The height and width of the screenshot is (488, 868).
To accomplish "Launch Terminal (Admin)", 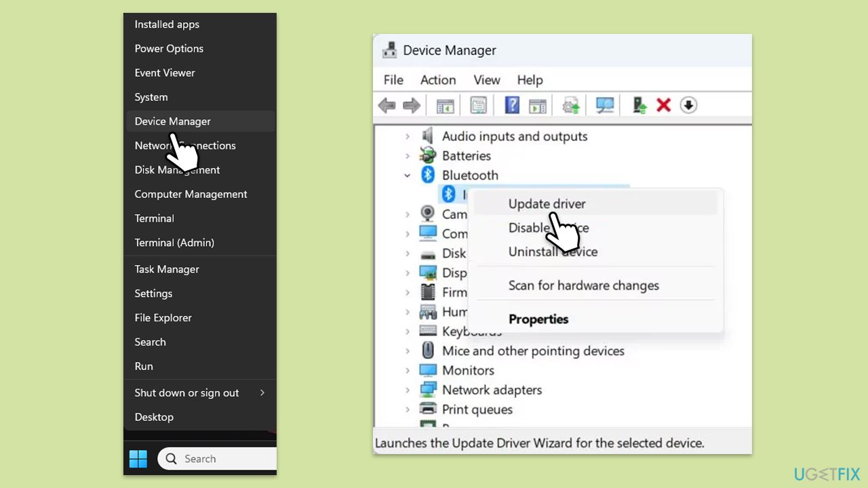I will (200, 243).
